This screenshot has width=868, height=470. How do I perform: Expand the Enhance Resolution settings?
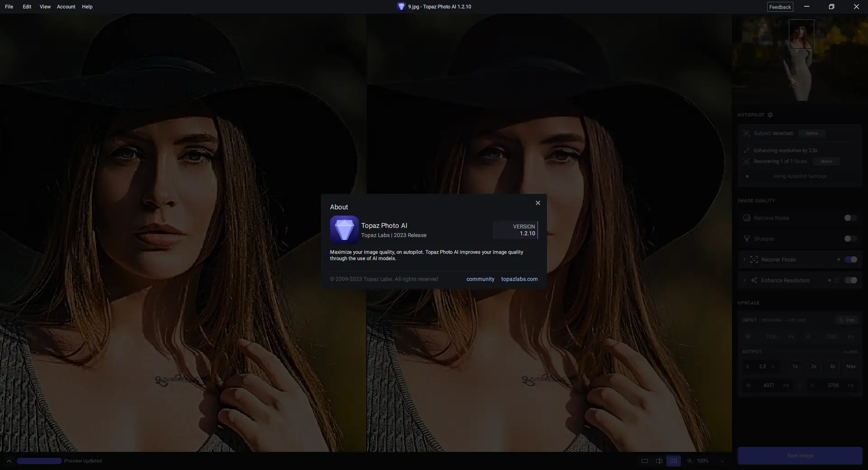point(744,280)
